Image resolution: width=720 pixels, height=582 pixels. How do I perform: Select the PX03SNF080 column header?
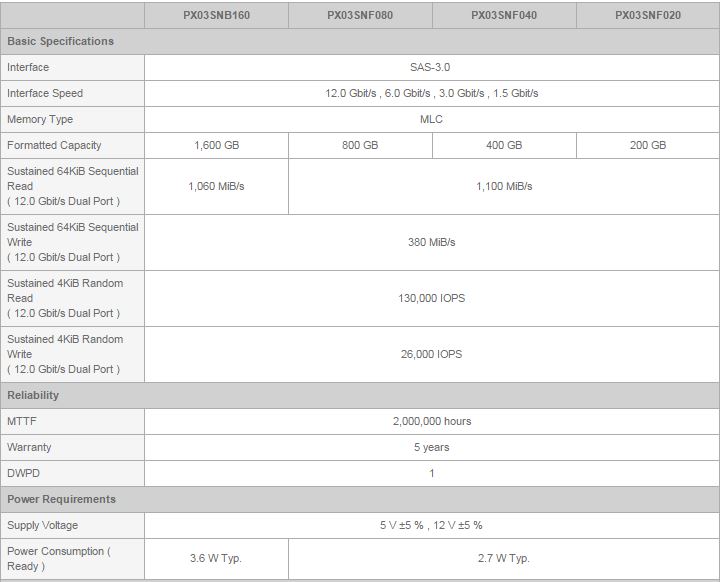360,15
